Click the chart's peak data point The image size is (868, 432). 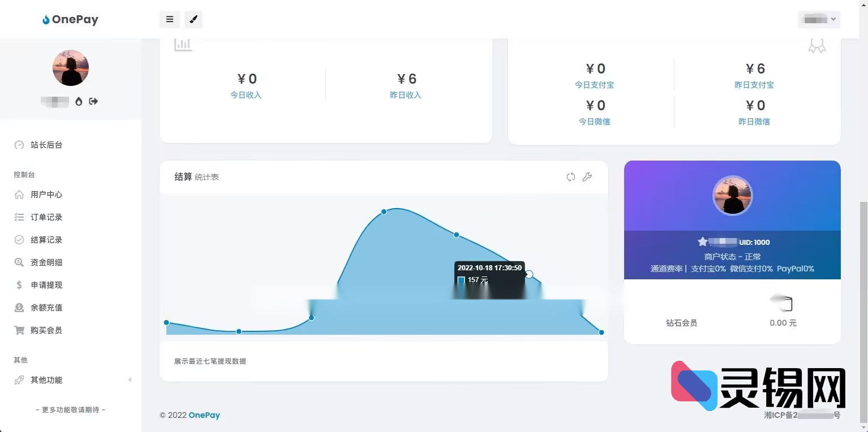tap(384, 211)
